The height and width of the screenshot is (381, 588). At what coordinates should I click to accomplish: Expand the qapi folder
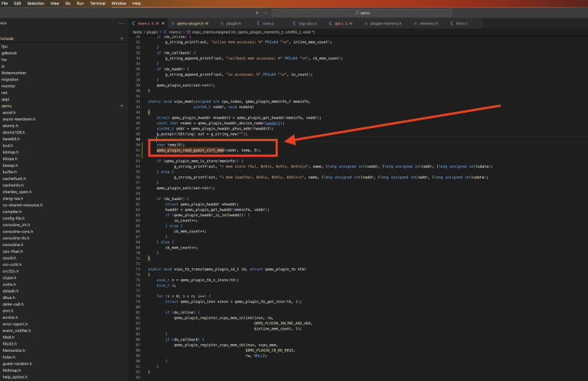tap(5, 100)
